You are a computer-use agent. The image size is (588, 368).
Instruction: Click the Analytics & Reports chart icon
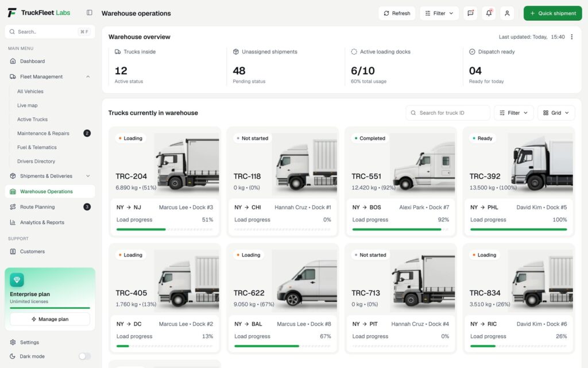pyautogui.click(x=13, y=223)
